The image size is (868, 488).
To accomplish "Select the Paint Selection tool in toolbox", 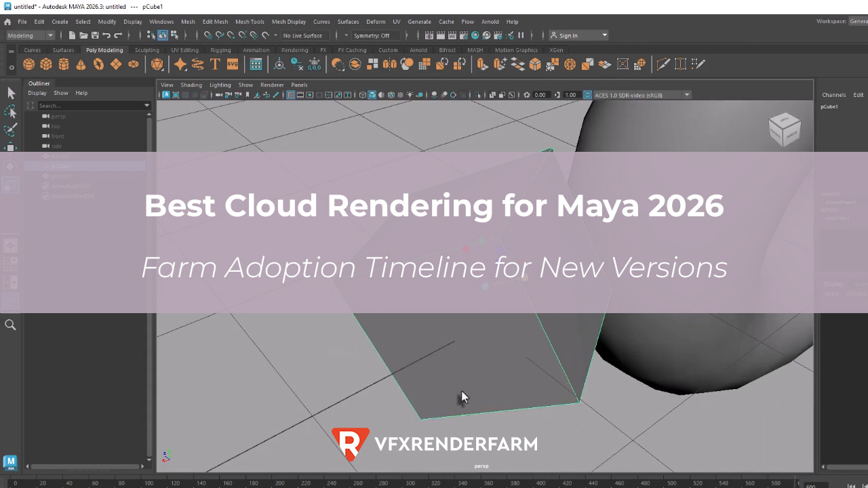I will click(11, 129).
